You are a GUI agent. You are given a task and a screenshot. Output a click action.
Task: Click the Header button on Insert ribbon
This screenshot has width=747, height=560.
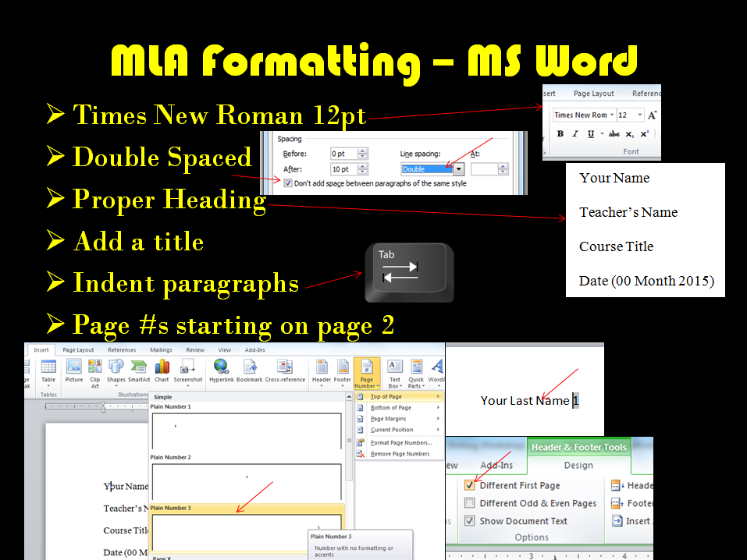point(322,372)
